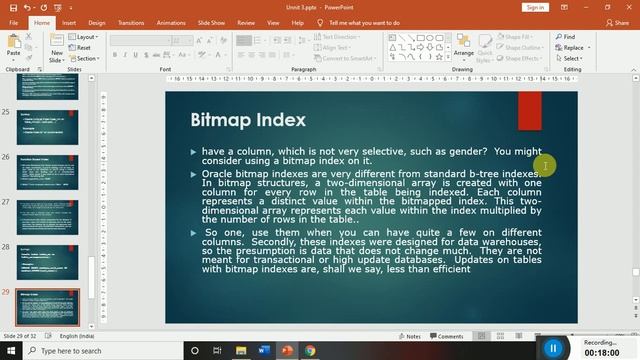Open the Section dropdown

pyautogui.click(x=84, y=59)
